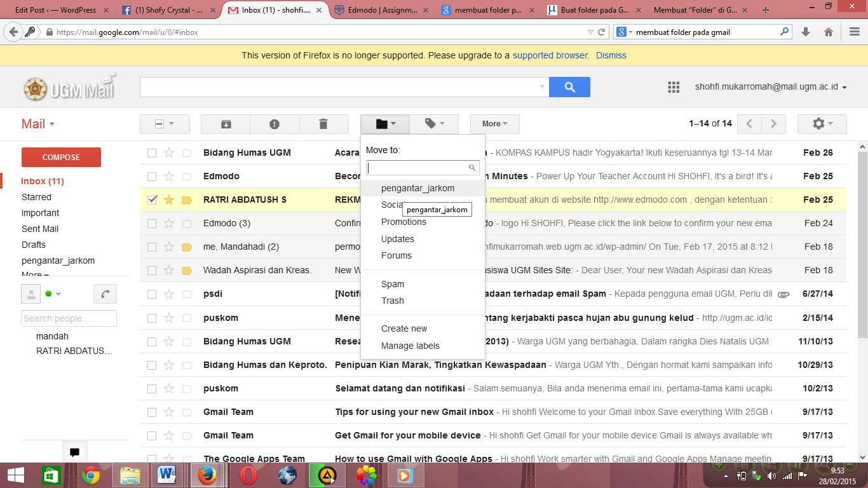Click the Windows Start button
868x488 pixels.
pos(15,475)
